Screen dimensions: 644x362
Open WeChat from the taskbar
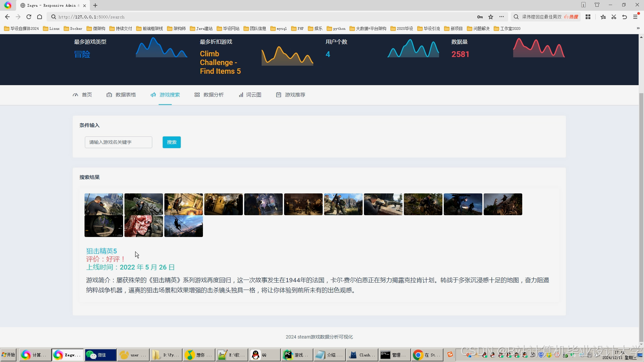[x=100, y=355]
